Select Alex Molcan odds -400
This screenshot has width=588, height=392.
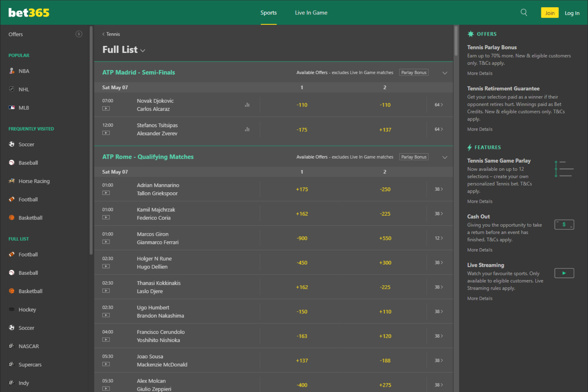point(302,385)
